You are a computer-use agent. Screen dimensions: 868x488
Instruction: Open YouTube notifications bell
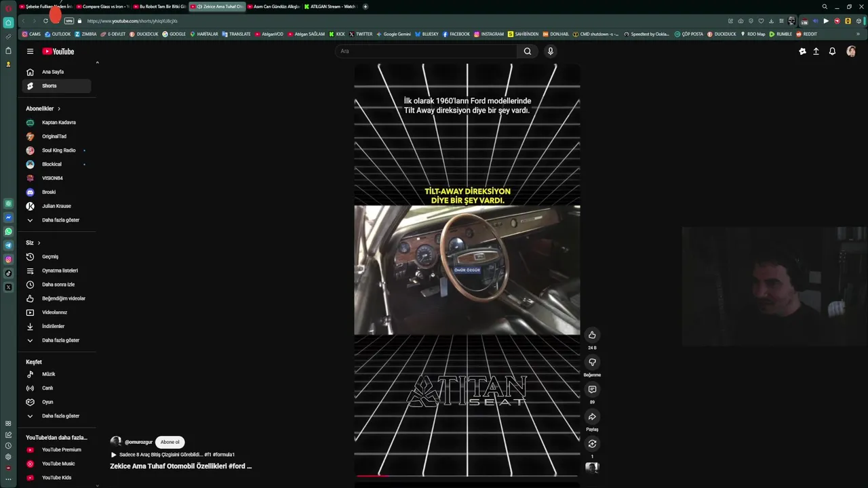coord(832,52)
